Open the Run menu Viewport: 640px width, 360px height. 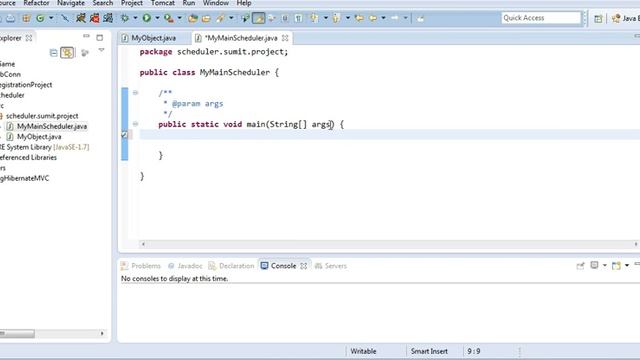pyautogui.click(x=189, y=3)
